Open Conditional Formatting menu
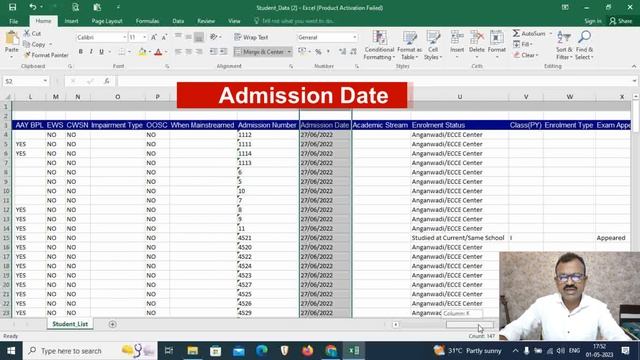This screenshot has height=360, width=640. pos(380,45)
